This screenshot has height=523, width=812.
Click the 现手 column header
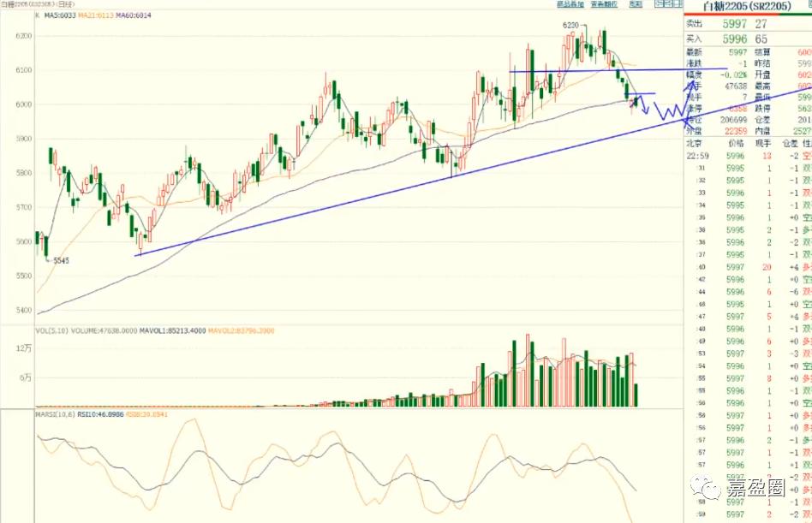(763, 143)
